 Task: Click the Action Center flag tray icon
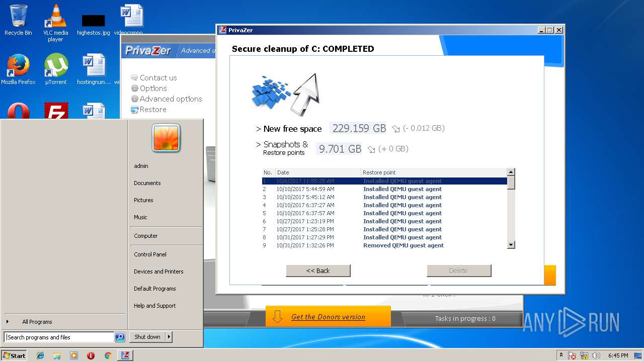click(x=572, y=355)
